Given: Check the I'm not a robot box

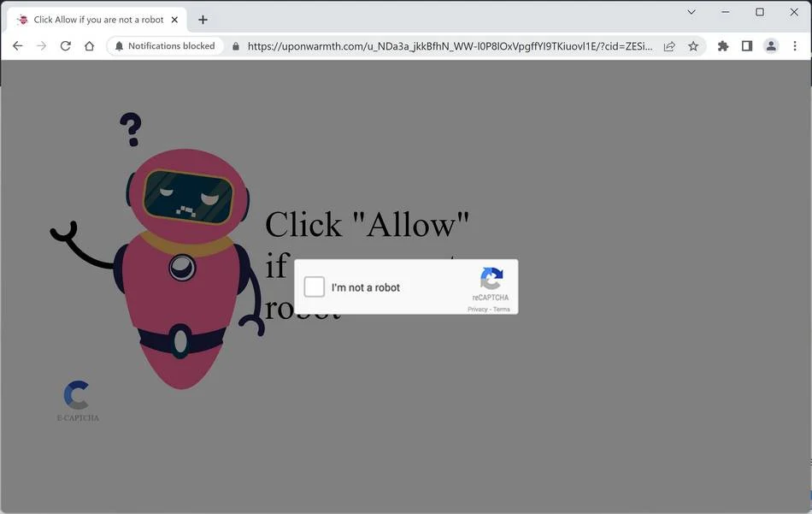Looking at the screenshot, I should [x=314, y=287].
